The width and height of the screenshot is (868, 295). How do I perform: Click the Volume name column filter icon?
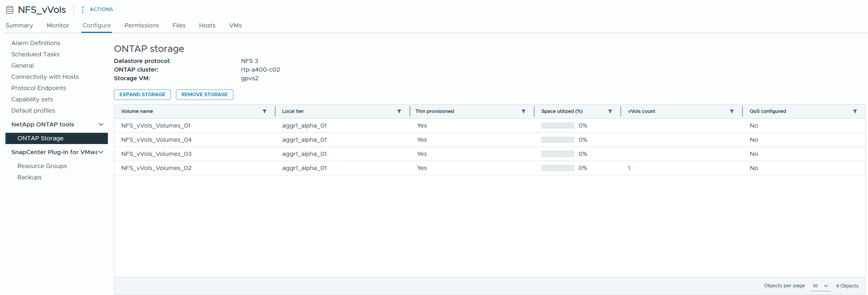265,111
